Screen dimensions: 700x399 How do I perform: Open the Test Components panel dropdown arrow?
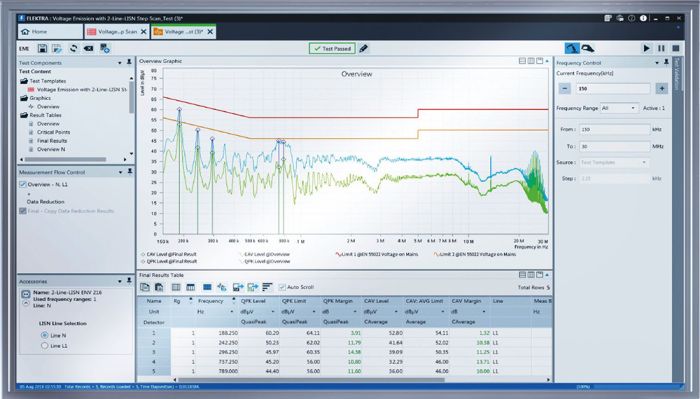pyautogui.click(x=120, y=62)
